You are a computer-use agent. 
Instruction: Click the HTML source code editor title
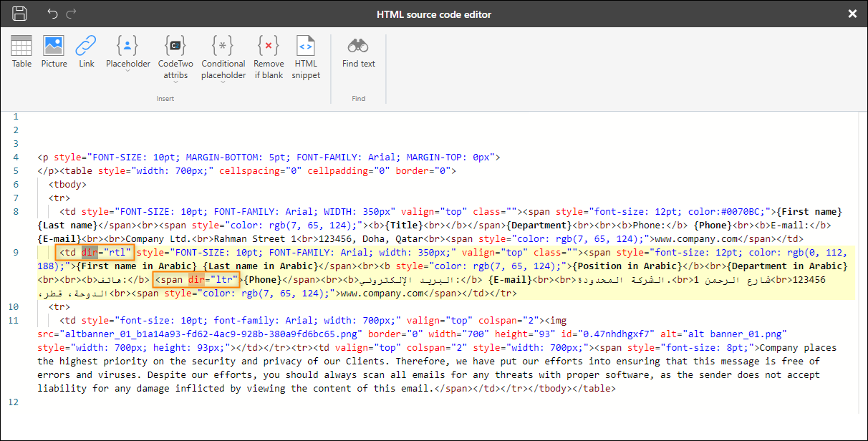pyautogui.click(x=434, y=14)
